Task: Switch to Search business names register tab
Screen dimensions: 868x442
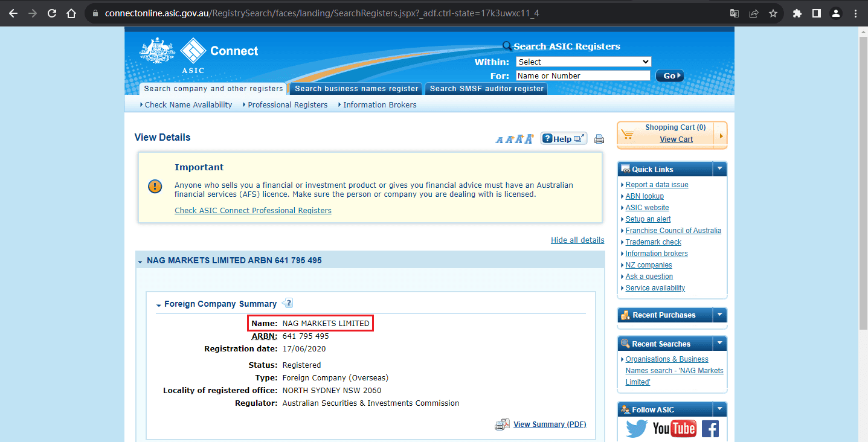Action: point(356,89)
